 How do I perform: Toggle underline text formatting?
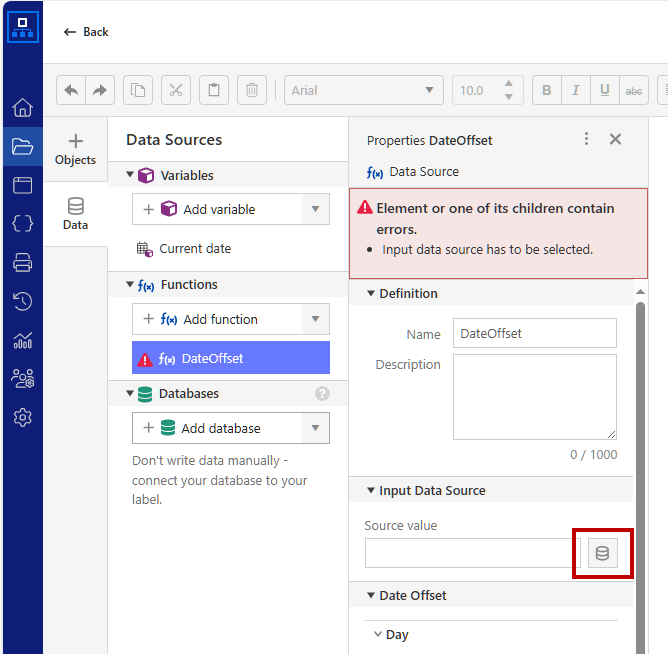coord(604,90)
